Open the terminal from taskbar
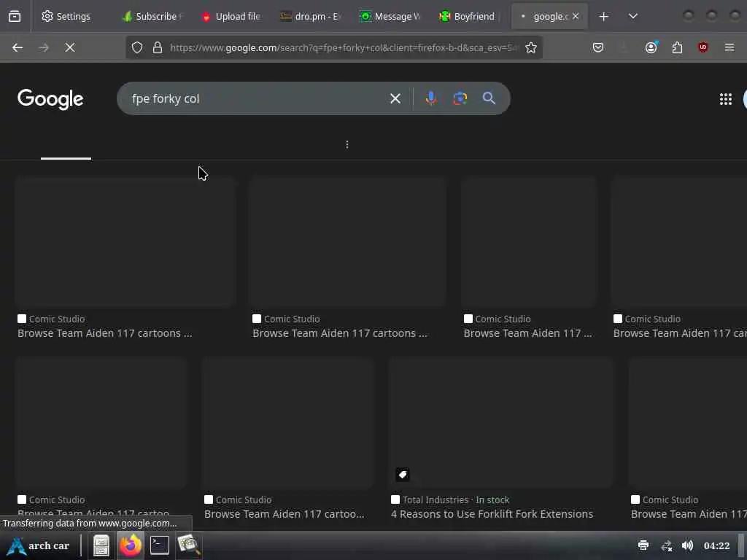Viewport: 747px width, 560px height. (x=160, y=545)
